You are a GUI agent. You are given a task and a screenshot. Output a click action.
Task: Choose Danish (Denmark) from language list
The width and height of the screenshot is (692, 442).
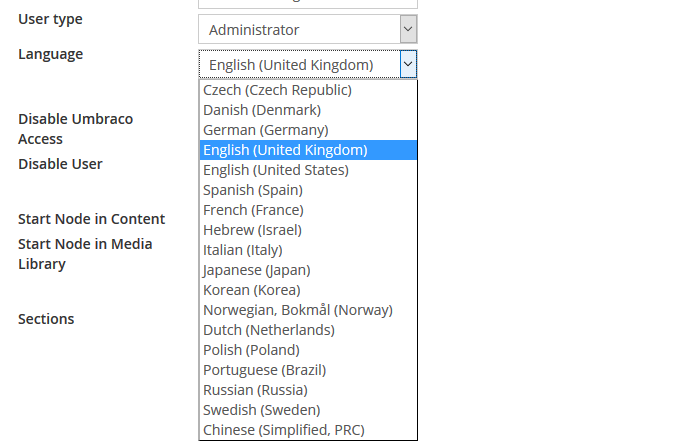(261, 110)
